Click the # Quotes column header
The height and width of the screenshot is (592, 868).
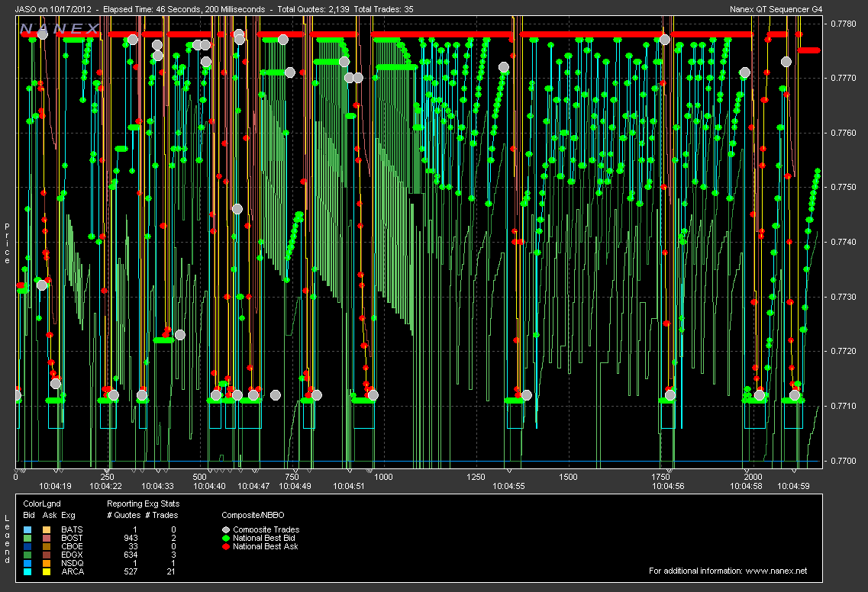[124, 515]
